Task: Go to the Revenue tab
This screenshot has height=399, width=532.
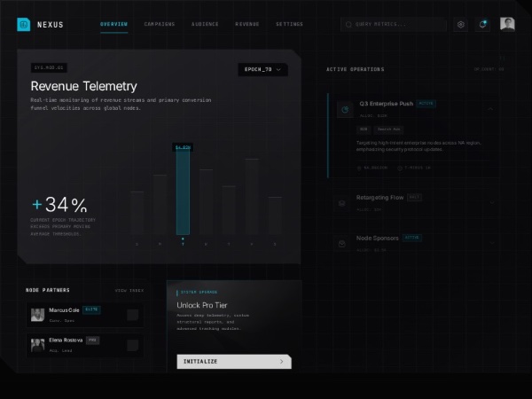Action: pyautogui.click(x=247, y=25)
